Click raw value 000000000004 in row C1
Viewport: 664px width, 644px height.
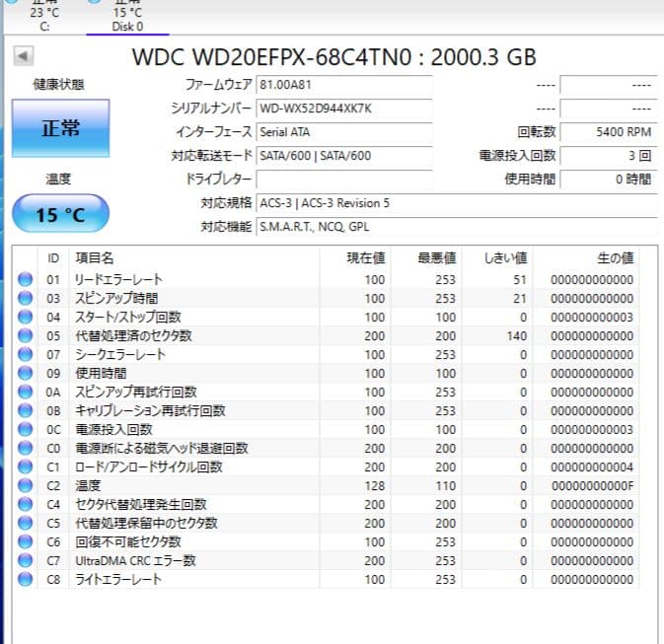pyautogui.click(x=592, y=467)
